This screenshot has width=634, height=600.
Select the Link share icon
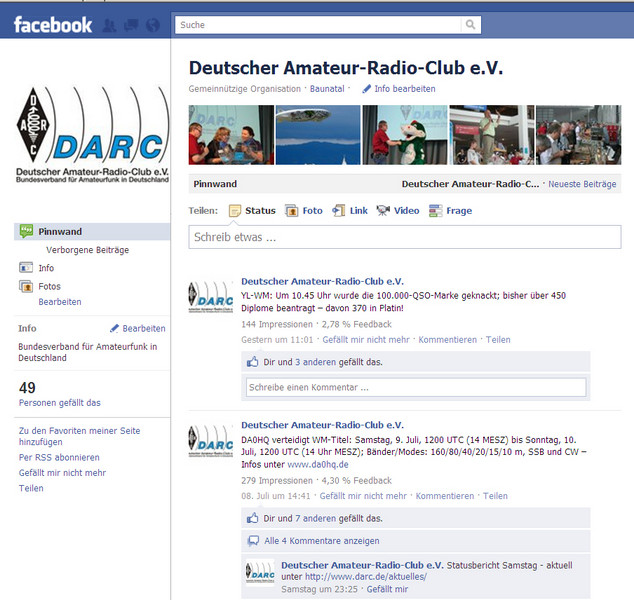click(338, 211)
